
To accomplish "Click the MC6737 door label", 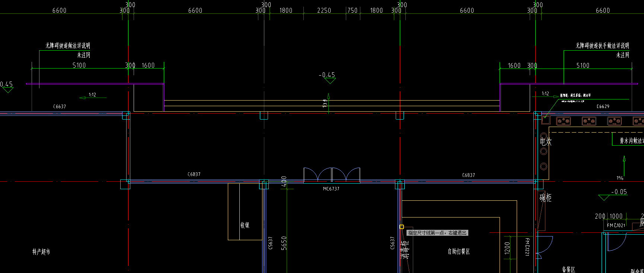I will (x=331, y=189).
